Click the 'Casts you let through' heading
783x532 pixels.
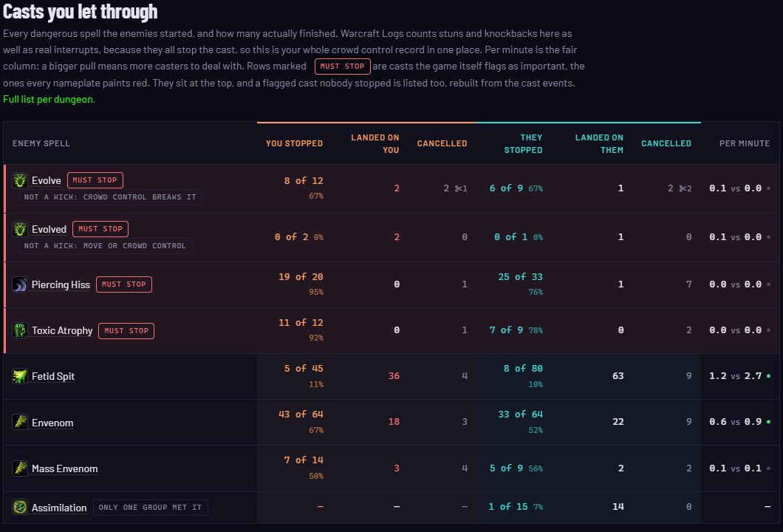81,12
